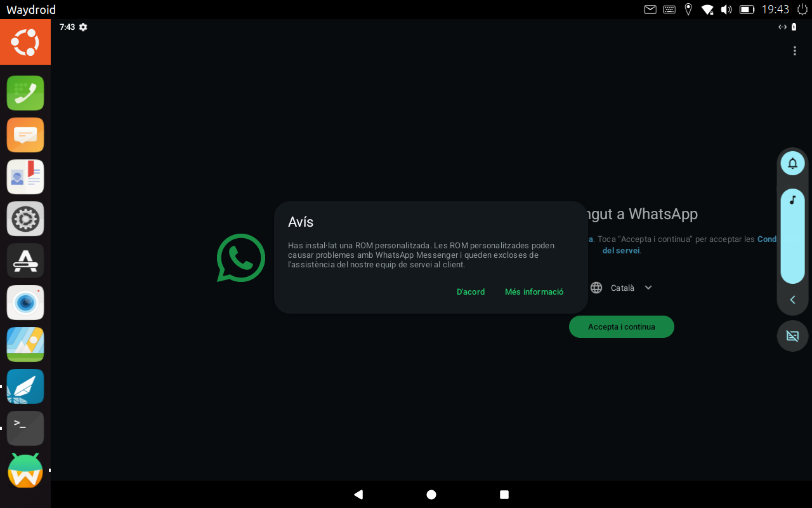The image size is (812, 508).
Task: Open the Camera app in dock
Action: (25, 302)
